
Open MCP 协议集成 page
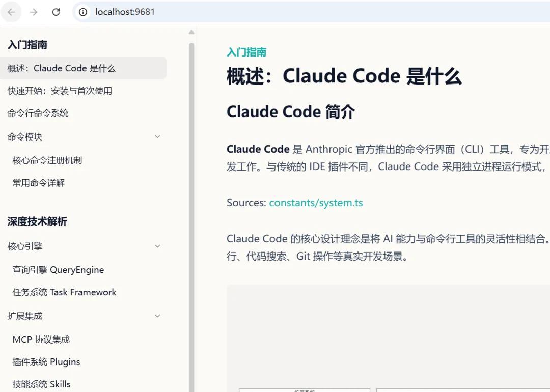(41, 340)
